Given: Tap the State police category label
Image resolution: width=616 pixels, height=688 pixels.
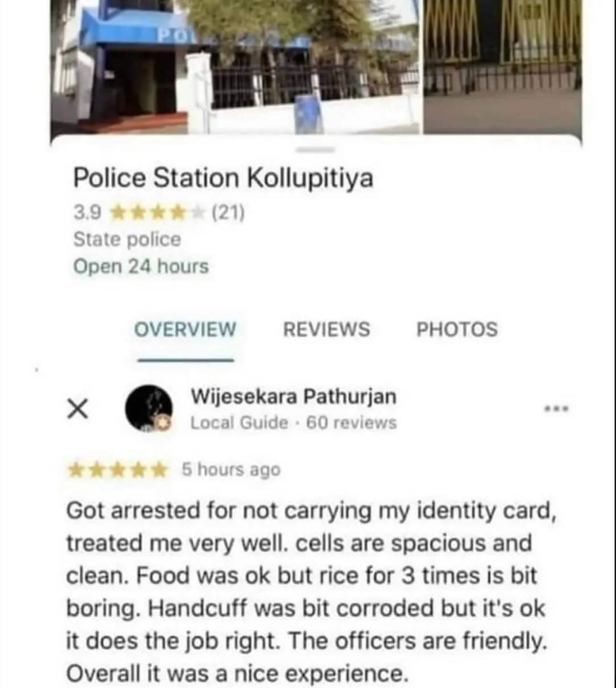Looking at the screenshot, I should click(127, 240).
